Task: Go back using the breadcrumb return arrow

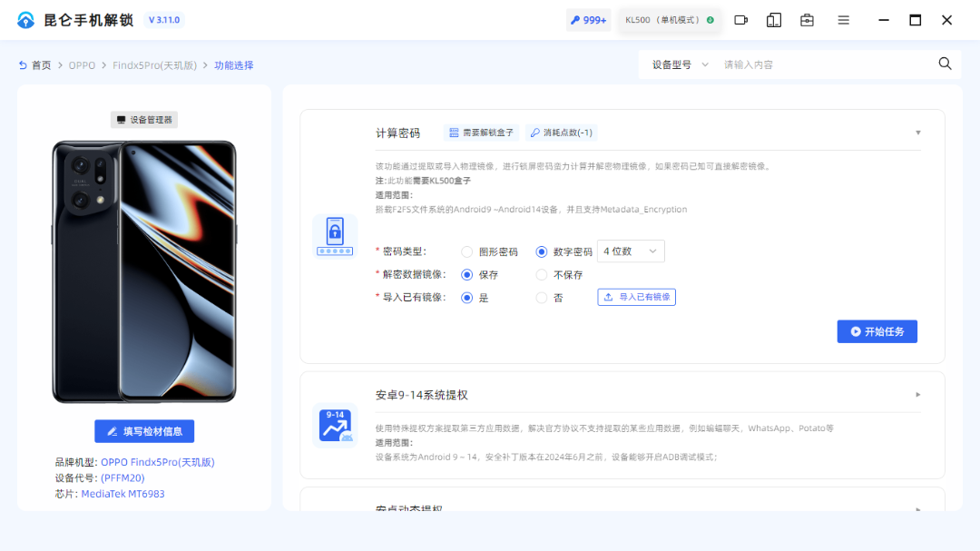Action: pyautogui.click(x=23, y=65)
